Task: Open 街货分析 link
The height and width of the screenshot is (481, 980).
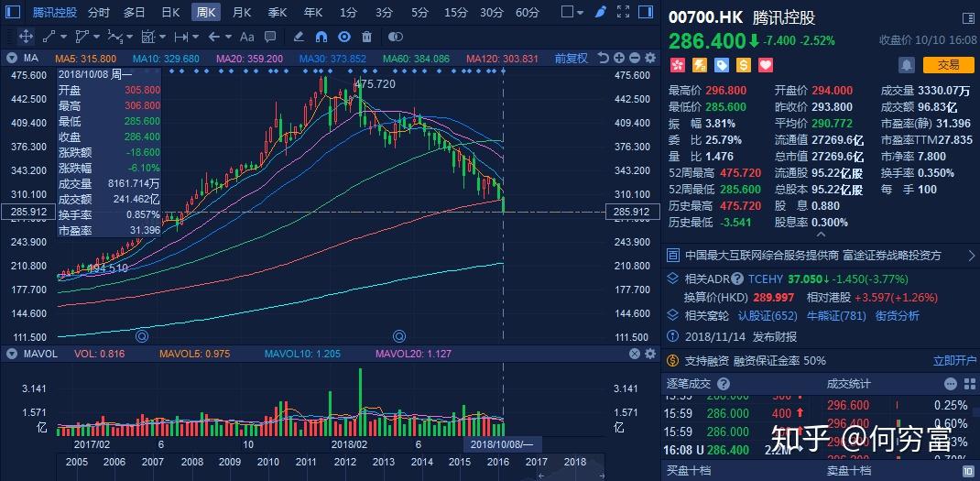Action: click(x=898, y=316)
